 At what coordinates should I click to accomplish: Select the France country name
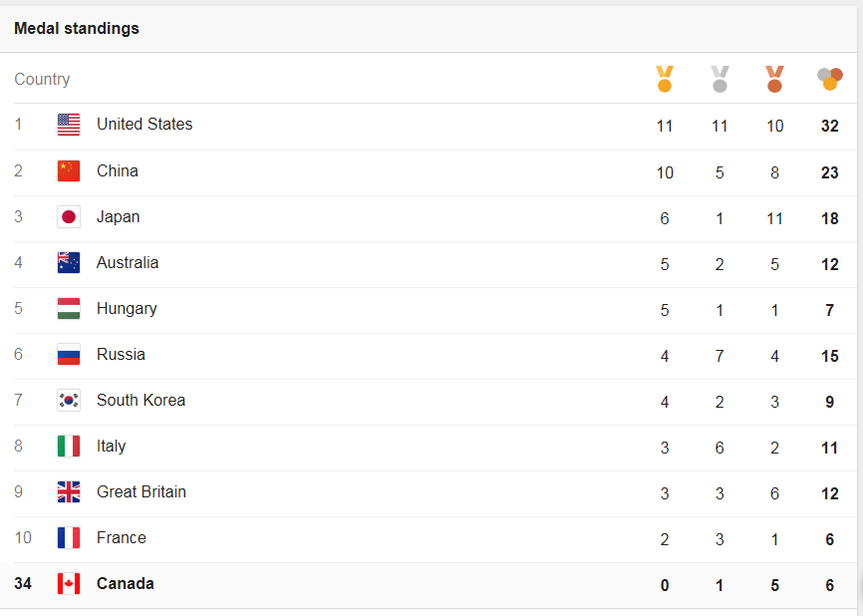[x=121, y=538]
